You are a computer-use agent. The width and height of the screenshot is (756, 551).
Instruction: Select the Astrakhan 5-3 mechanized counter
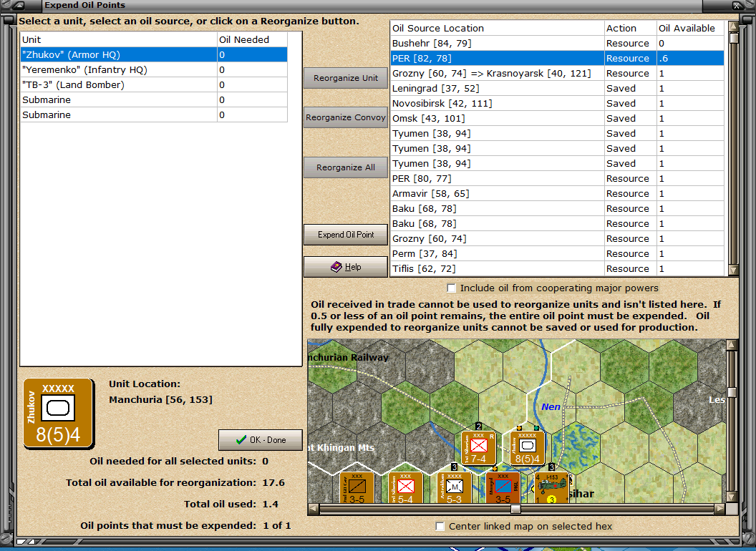point(454,488)
